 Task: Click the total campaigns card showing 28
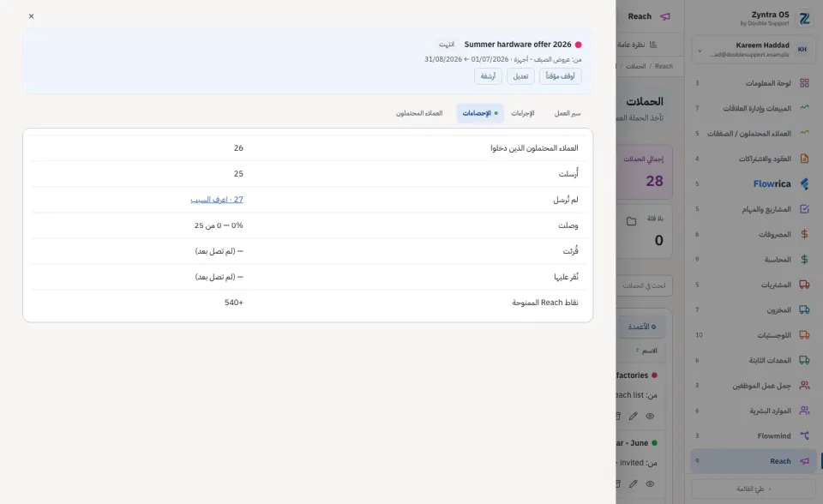[x=644, y=172]
